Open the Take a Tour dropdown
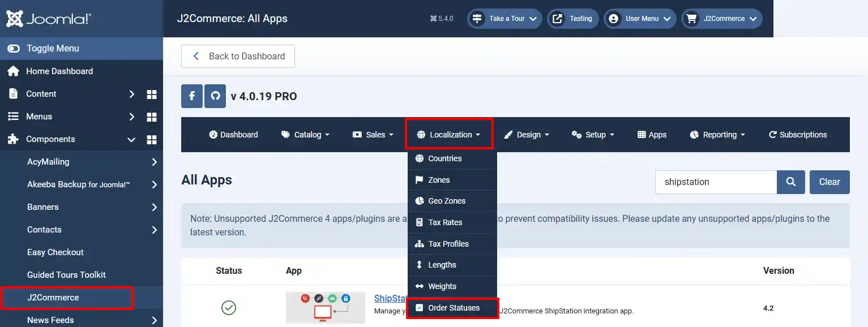This screenshot has width=868, height=327. point(505,19)
